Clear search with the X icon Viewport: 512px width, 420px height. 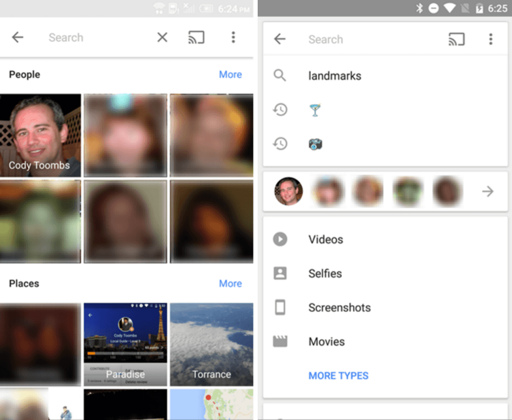tap(162, 38)
